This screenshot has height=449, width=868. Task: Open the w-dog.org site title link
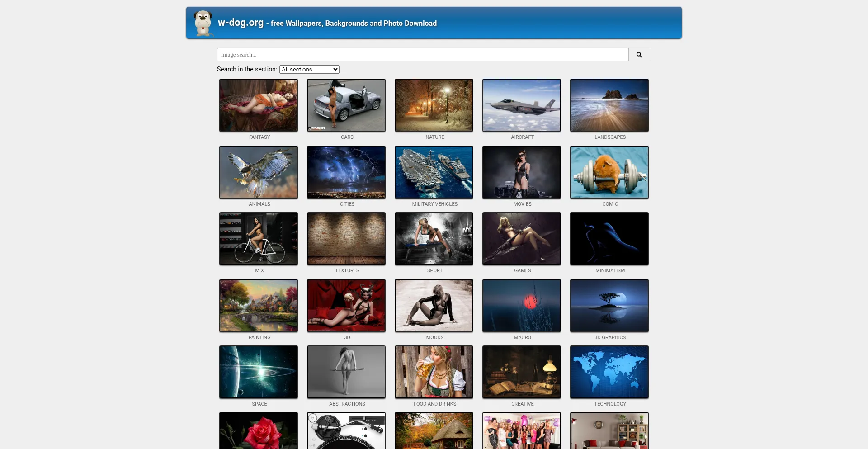click(x=241, y=23)
